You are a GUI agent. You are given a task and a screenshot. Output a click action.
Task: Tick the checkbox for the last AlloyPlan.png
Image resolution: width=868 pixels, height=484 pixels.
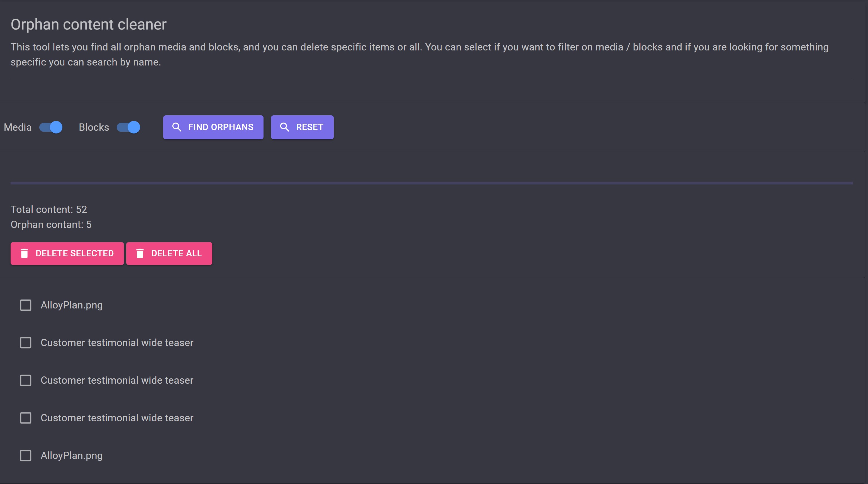(x=26, y=456)
